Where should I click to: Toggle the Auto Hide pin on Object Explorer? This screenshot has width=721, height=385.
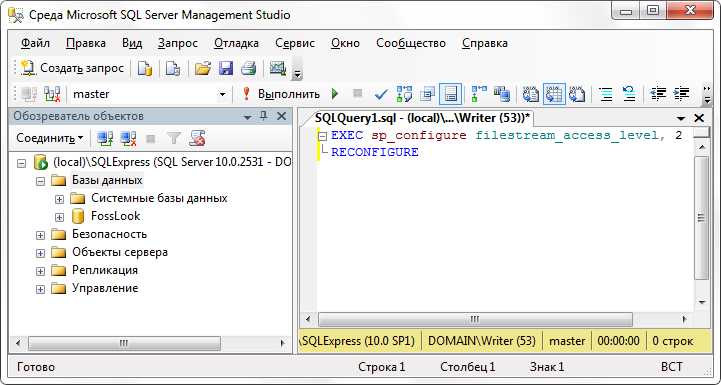point(263,116)
